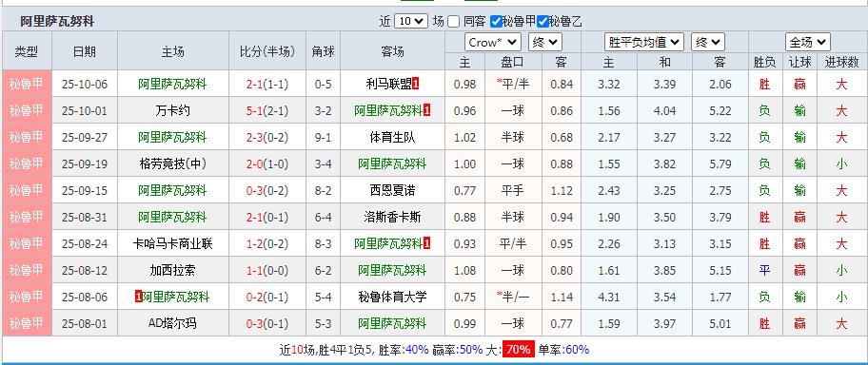Screen dimensions: 868x365
Task: Click the 比分(半场) column header
Action: 267,51
